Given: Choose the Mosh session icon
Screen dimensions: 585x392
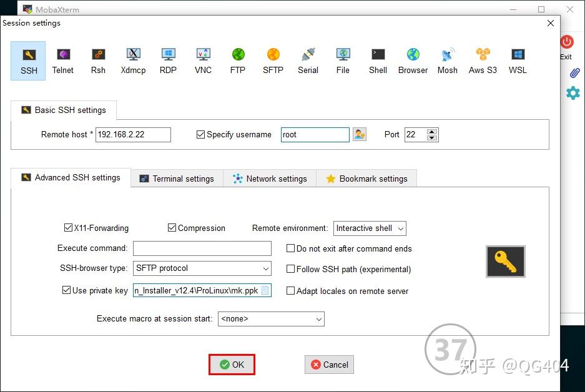Looking at the screenshot, I should (x=447, y=61).
